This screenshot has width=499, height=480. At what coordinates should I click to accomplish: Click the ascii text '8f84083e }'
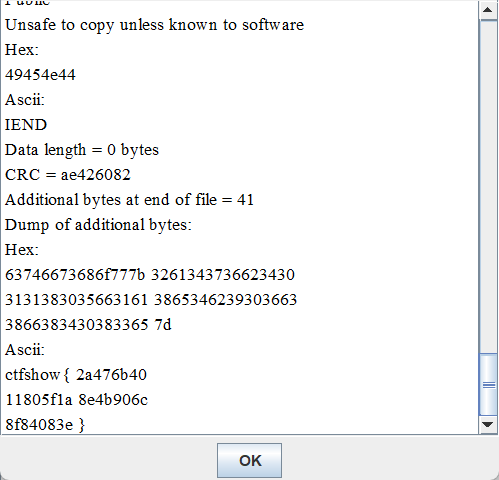point(45,425)
